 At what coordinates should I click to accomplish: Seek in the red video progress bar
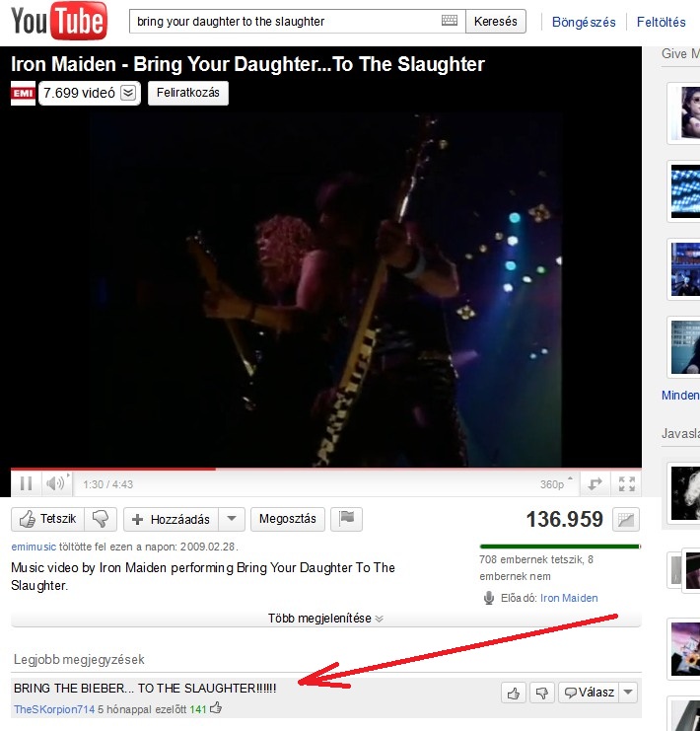pyautogui.click(x=326, y=469)
